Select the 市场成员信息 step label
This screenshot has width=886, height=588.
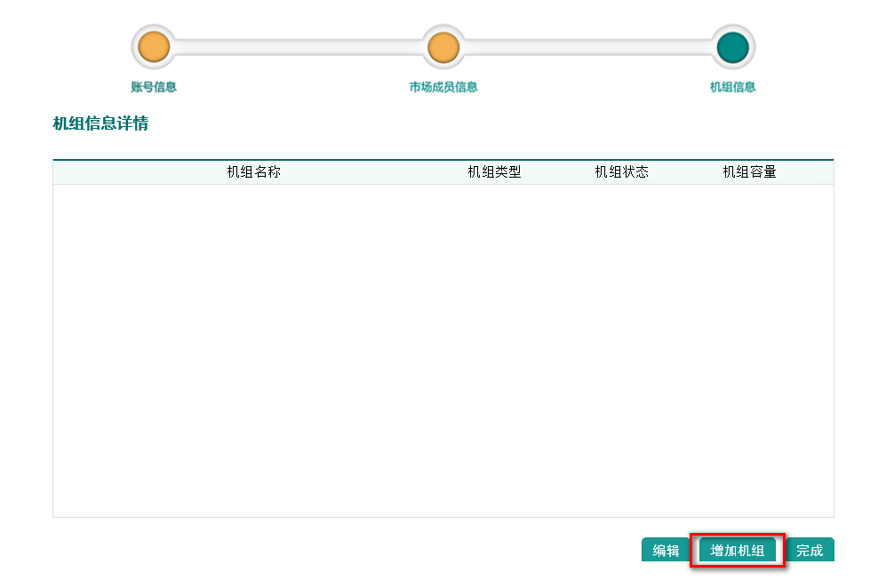(x=443, y=87)
